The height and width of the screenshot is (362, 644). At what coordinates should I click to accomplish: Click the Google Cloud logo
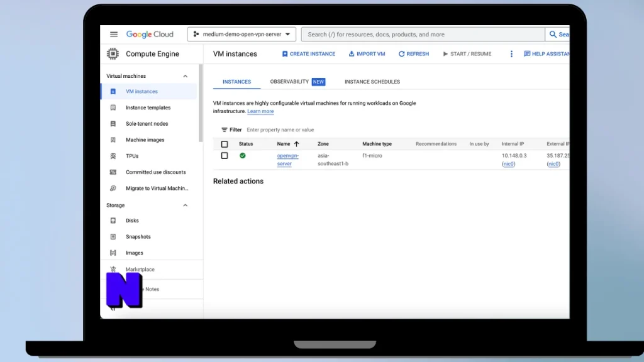pyautogui.click(x=150, y=35)
